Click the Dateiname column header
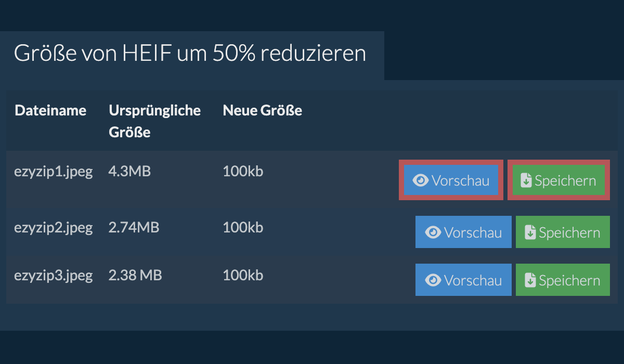 50,110
